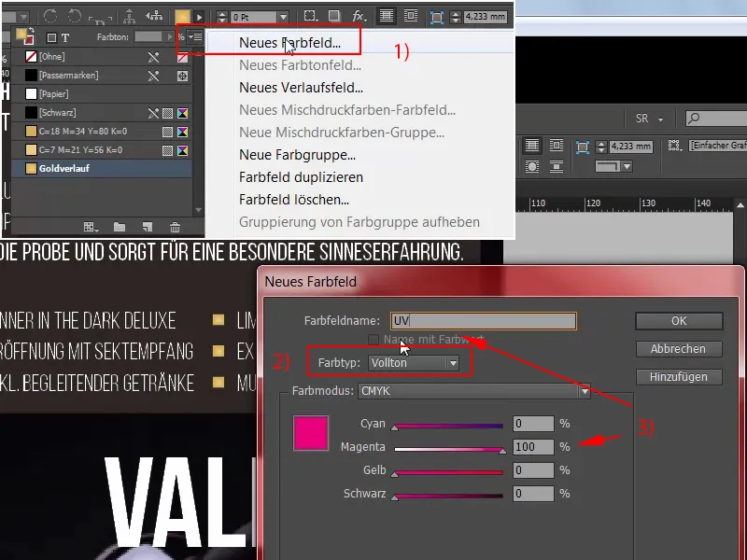
Task: Click stepper beside right-window 4,233 mm field
Action: point(601,147)
